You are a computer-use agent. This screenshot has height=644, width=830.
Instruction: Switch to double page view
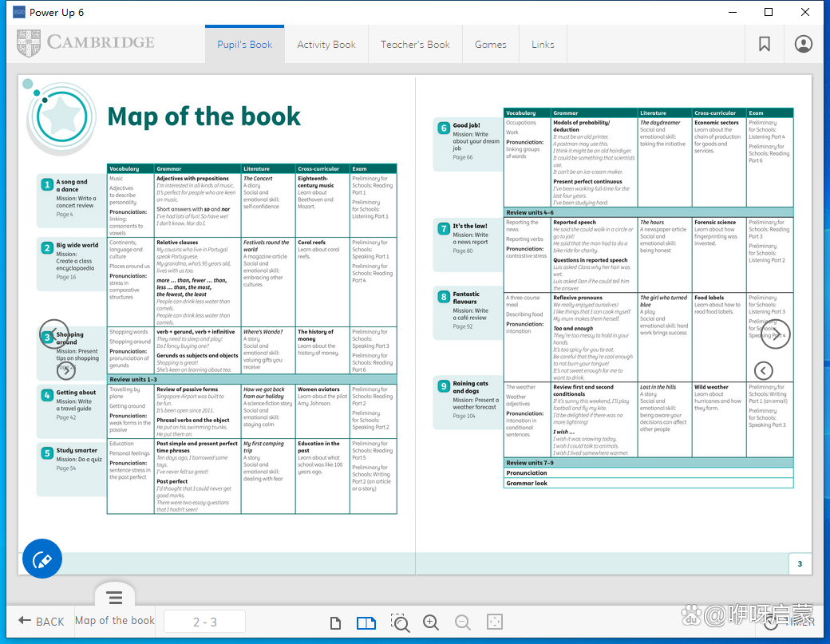[x=366, y=622]
